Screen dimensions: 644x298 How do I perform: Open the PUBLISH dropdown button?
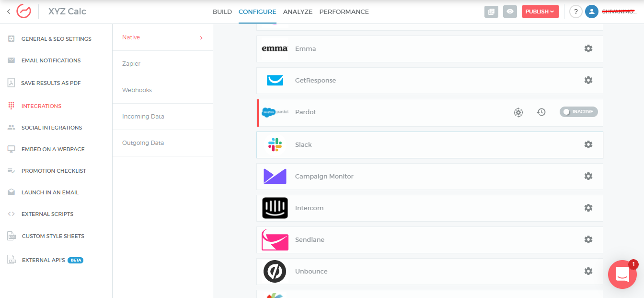540,12
